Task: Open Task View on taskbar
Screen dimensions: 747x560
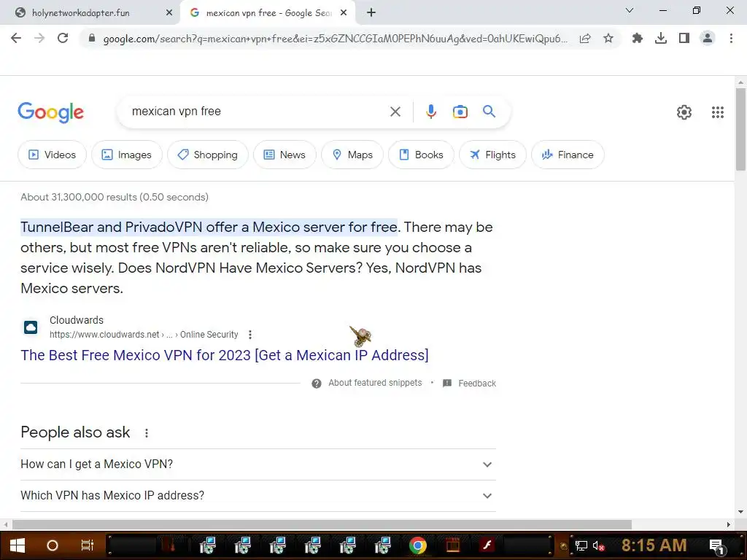Action: tap(88, 545)
